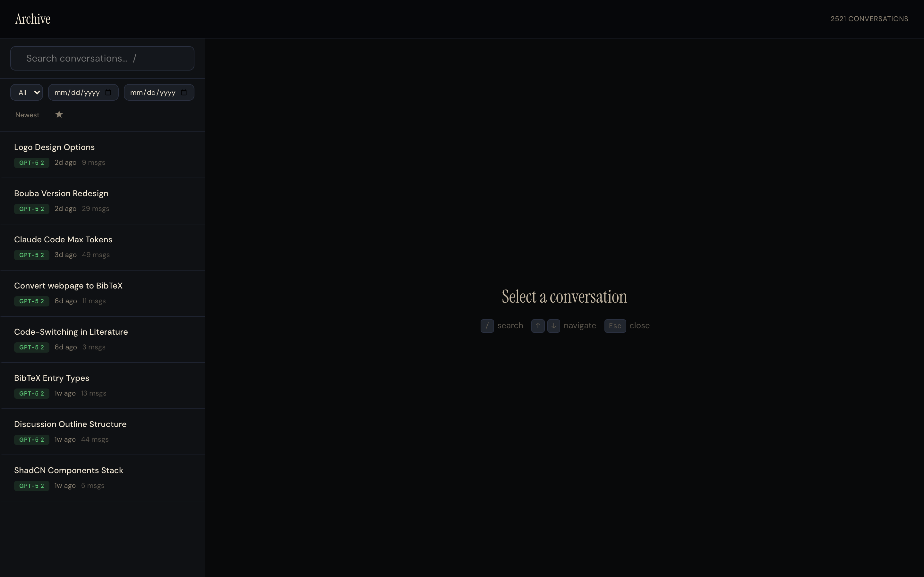This screenshot has height=577, width=924.
Task: Click the Esc key badge next to close
Action: tap(615, 326)
